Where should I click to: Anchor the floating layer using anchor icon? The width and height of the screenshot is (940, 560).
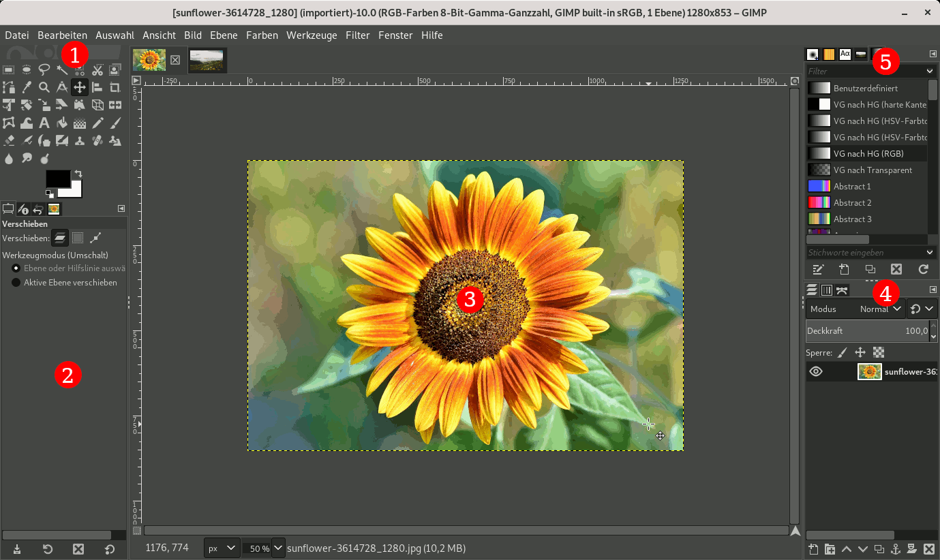896,549
